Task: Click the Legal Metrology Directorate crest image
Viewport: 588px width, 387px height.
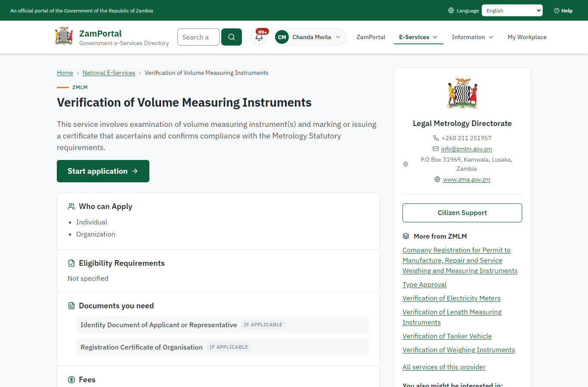Action: click(x=462, y=93)
